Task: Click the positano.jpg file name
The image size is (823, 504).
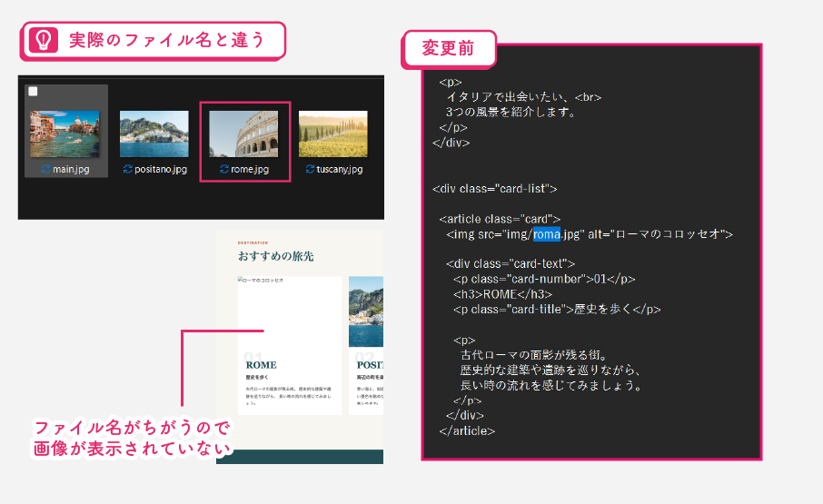Action: [161, 170]
